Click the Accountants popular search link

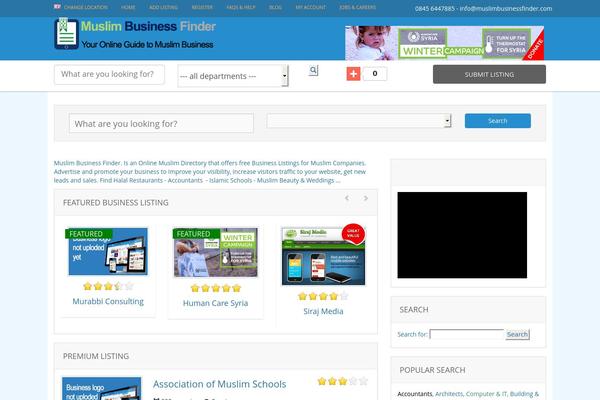[x=414, y=393]
